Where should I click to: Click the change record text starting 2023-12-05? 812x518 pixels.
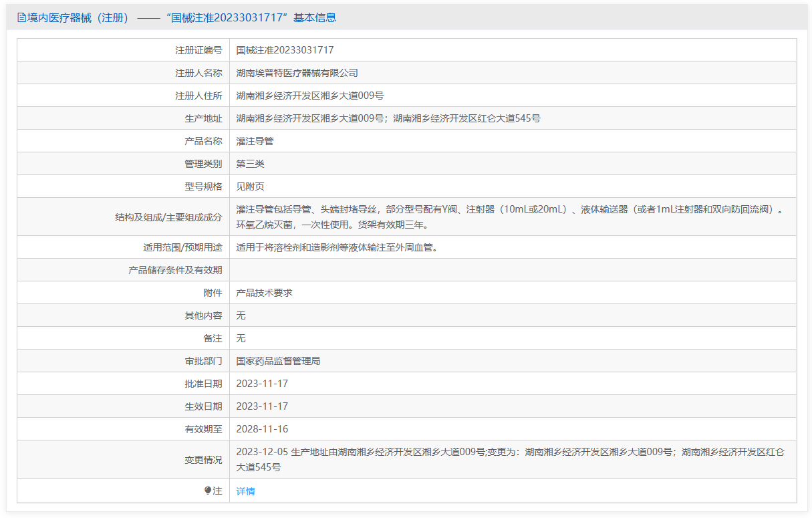[x=511, y=459]
